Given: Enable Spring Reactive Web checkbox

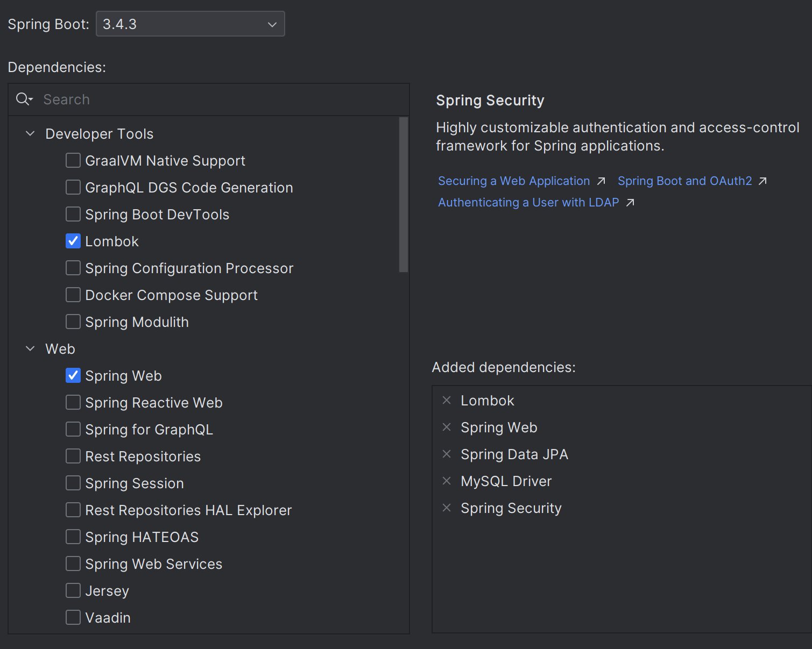Looking at the screenshot, I should click(73, 402).
